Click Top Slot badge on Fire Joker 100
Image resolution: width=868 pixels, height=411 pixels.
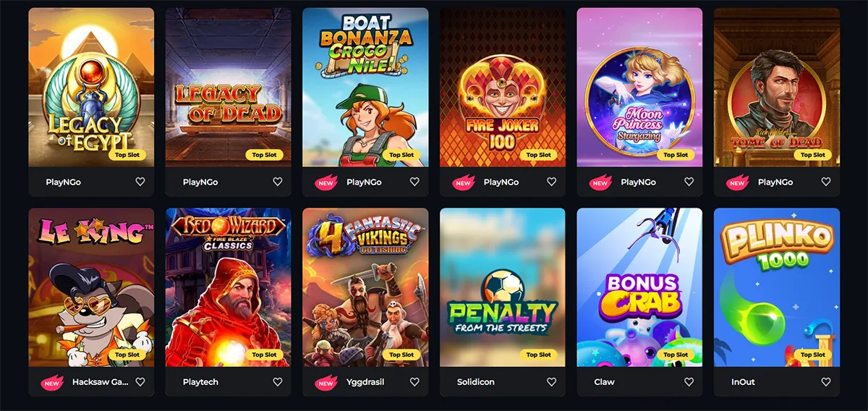pyautogui.click(x=539, y=155)
